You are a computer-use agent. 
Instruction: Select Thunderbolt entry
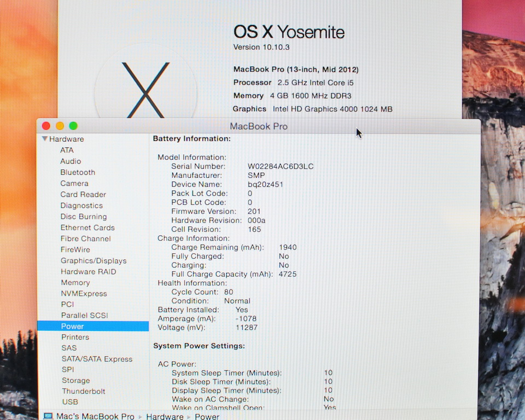(x=84, y=391)
